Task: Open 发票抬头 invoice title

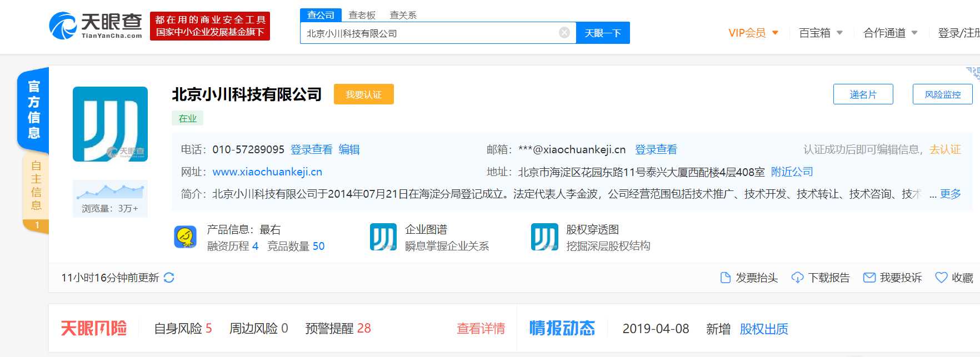Action: click(x=748, y=278)
